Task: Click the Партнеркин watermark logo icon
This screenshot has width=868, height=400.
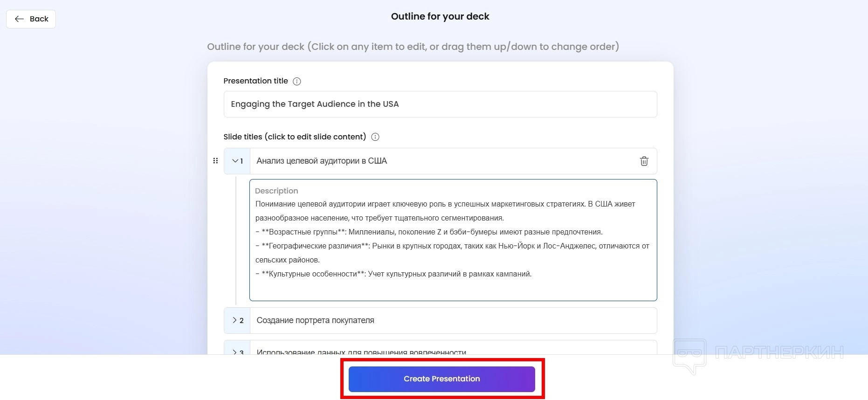Action: click(689, 356)
